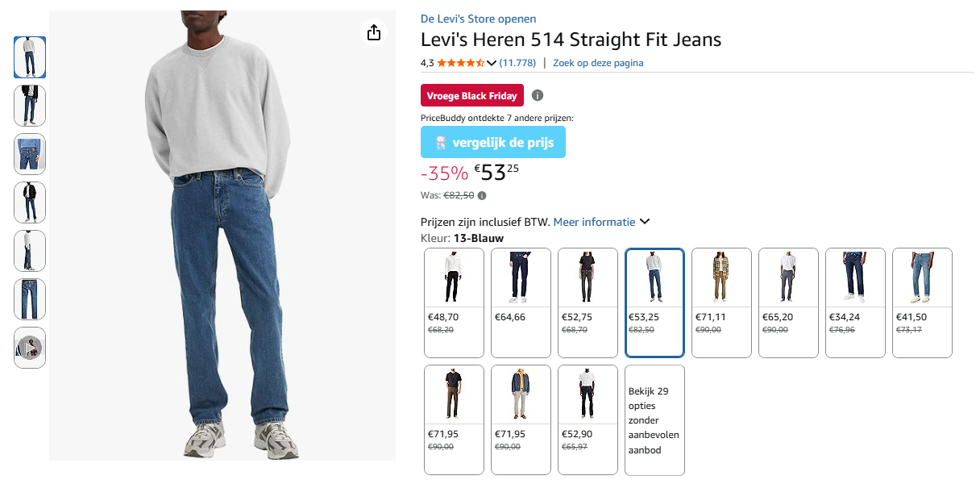Expand the ratings breakdown with the chevron
This screenshot has width=980, height=480.
pos(492,62)
